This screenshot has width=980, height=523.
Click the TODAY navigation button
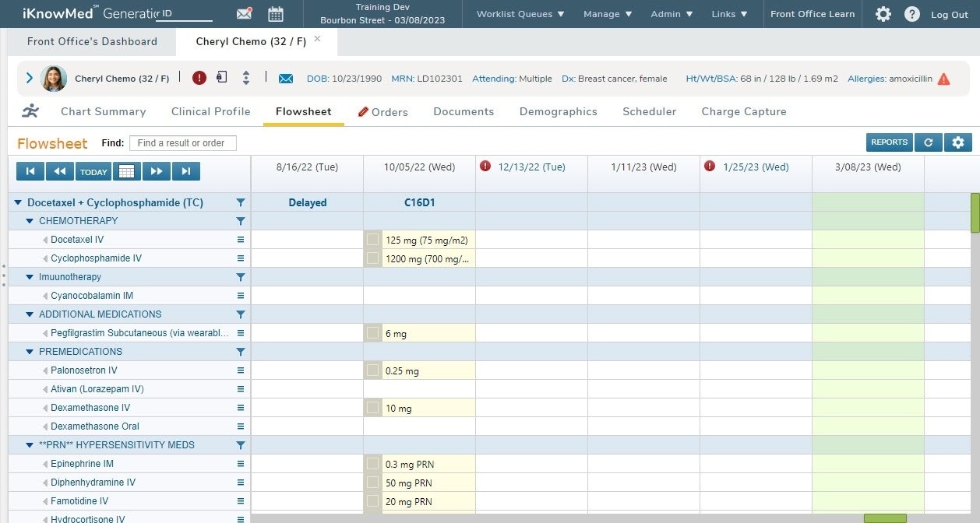93,172
